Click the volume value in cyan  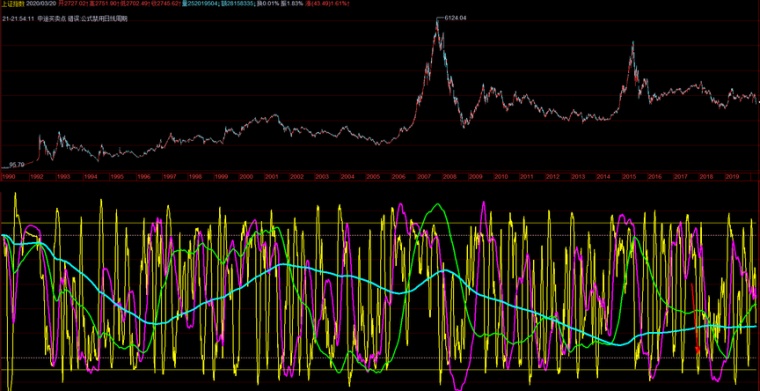click(x=200, y=4)
